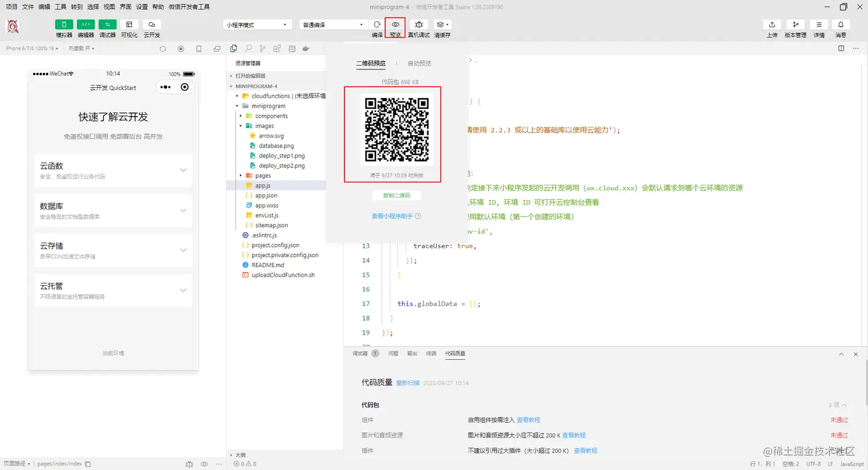Open version management (版本管理)

[795, 25]
